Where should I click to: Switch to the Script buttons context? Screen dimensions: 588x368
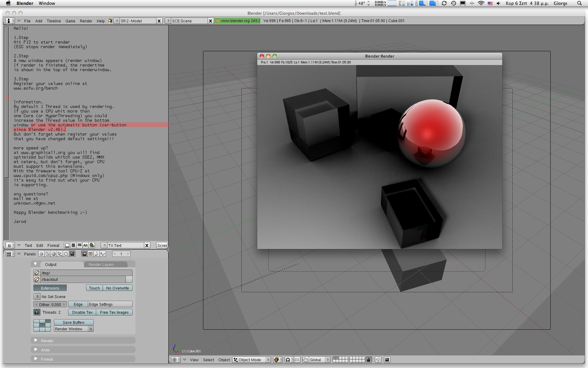(x=47, y=254)
